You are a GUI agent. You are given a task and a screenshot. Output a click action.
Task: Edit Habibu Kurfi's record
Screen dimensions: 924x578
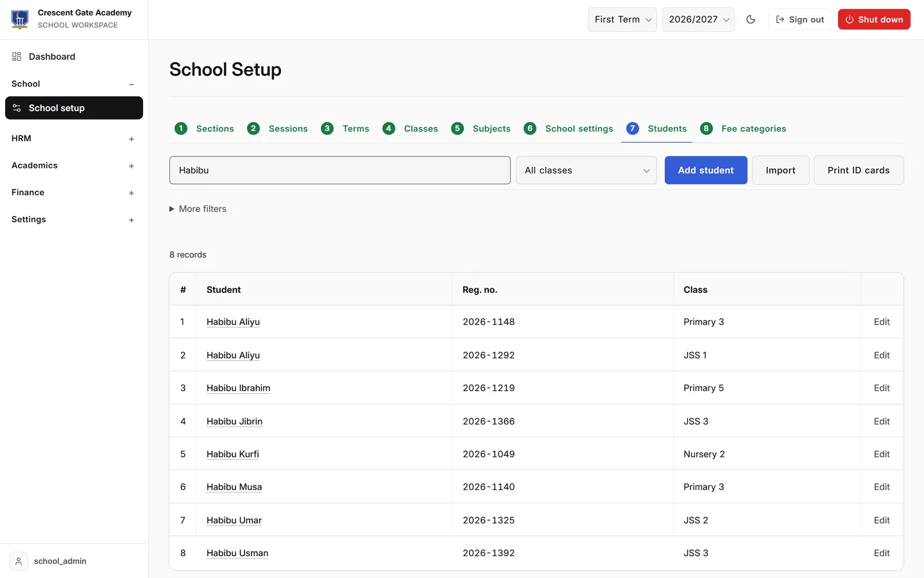pyautogui.click(x=882, y=454)
